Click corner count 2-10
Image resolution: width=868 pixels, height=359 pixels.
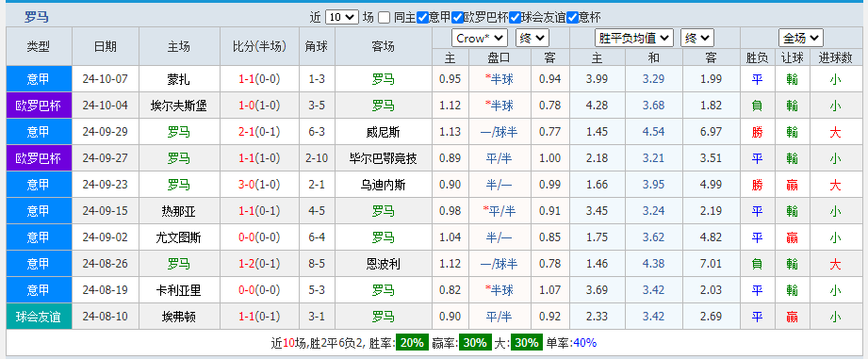click(317, 158)
